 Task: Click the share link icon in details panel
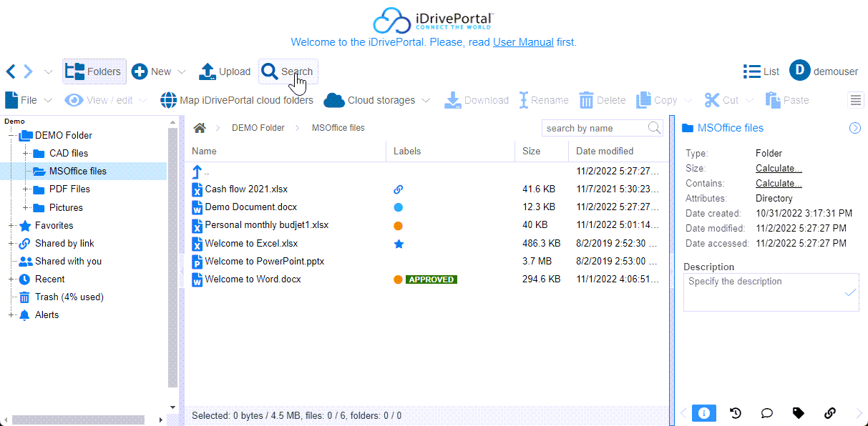coord(830,412)
